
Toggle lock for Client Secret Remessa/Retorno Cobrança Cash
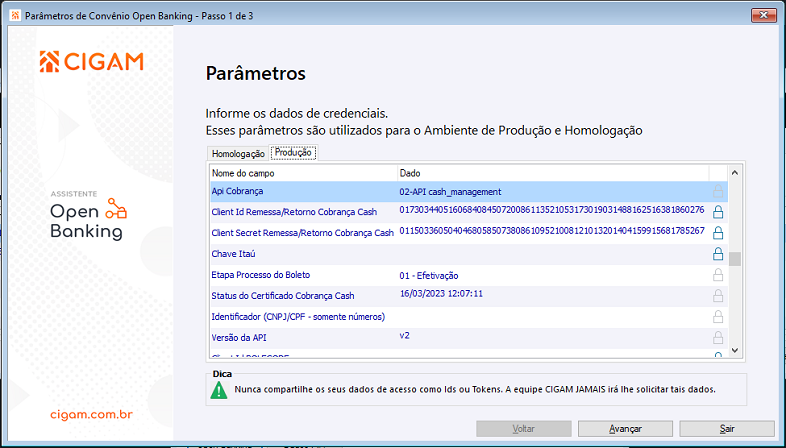[718, 233]
